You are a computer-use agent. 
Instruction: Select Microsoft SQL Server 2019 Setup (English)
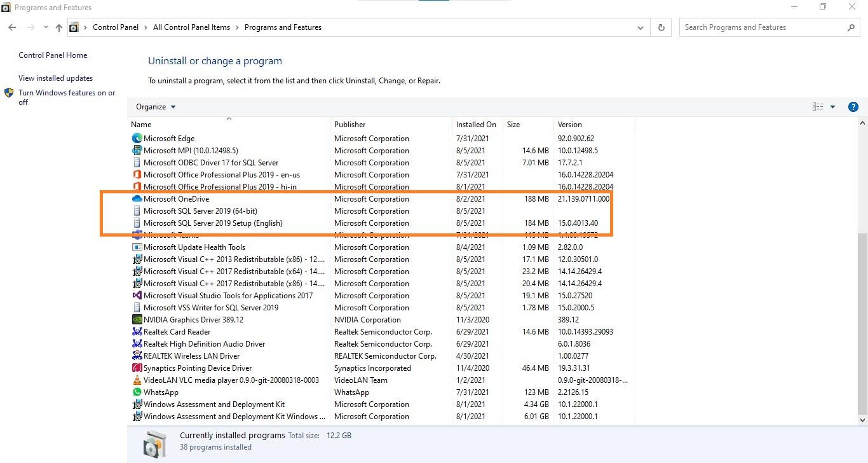click(x=213, y=223)
